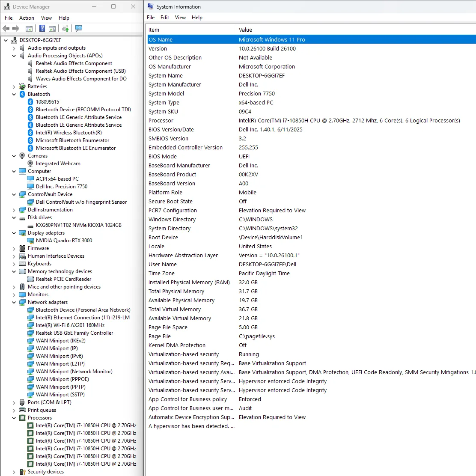This screenshot has height=476, width=476.
Task: Click the Show/Hide Console Tree toolbar icon
Action: pos(29,28)
